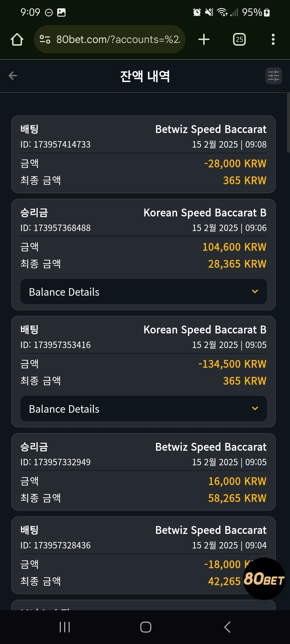Go back using the page arrow icon
The width and height of the screenshot is (290, 644).
pyautogui.click(x=13, y=76)
